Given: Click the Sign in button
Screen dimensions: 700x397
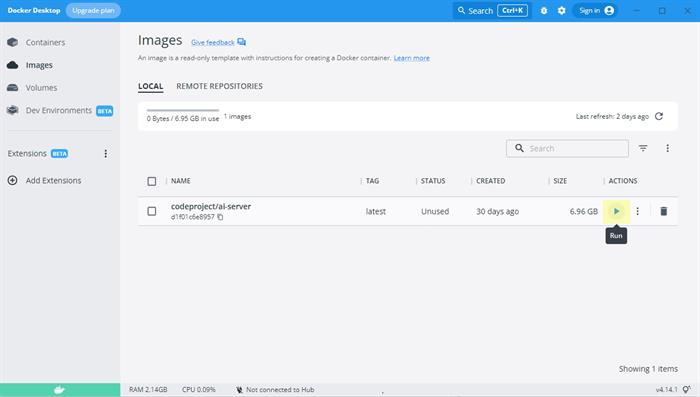Looking at the screenshot, I should pyautogui.click(x=596, y=11).
